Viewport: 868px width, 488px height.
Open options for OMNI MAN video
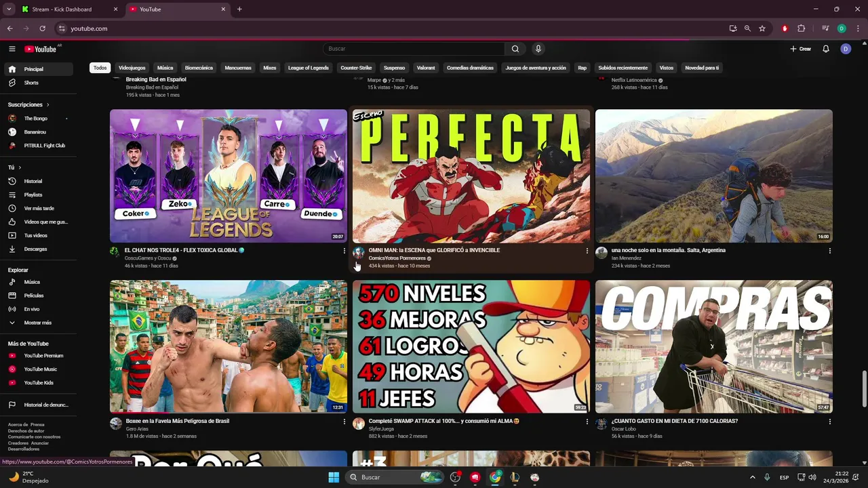(587, 251)
